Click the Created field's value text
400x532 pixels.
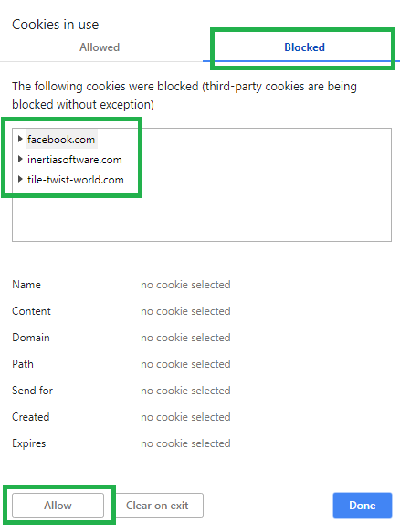click(x=185, y=417)
